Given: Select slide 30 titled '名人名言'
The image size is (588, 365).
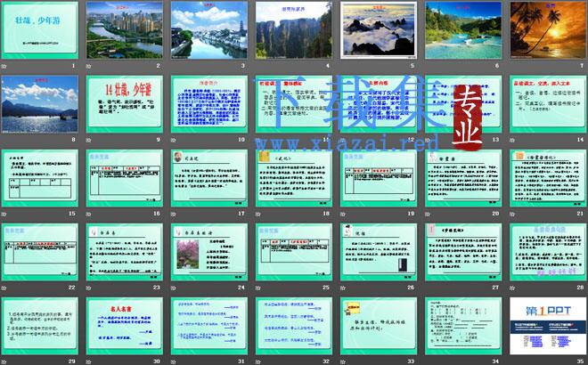Looking at the screenshot, I should coord(125,326).
